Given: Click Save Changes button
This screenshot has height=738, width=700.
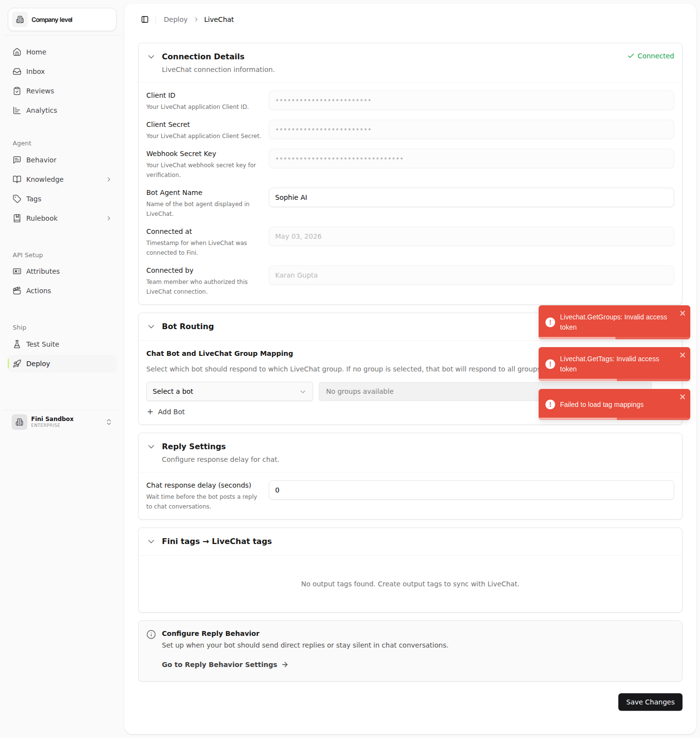Looking at the screenshot, I should [x=650, y=702].
